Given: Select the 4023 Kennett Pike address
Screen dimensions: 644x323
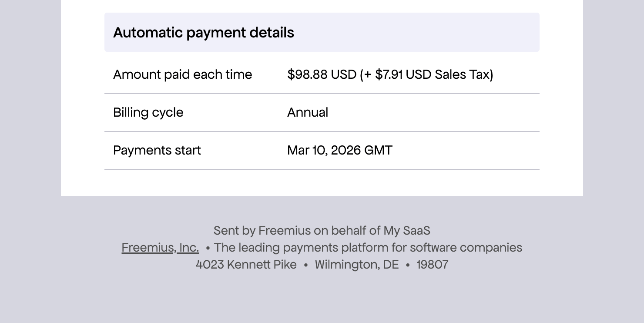Looking at the screenshot, I should pyautogui.click(x=246, y=265).
